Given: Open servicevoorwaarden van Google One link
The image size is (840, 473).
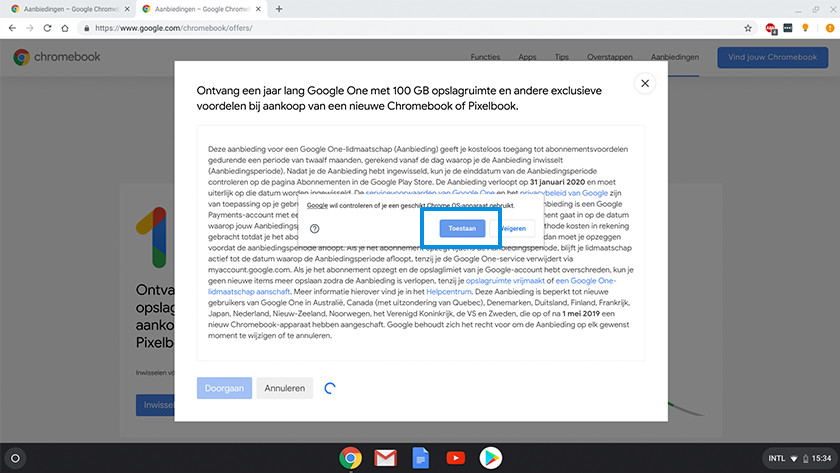Looking at the screenshot, I should coord(430,193).
